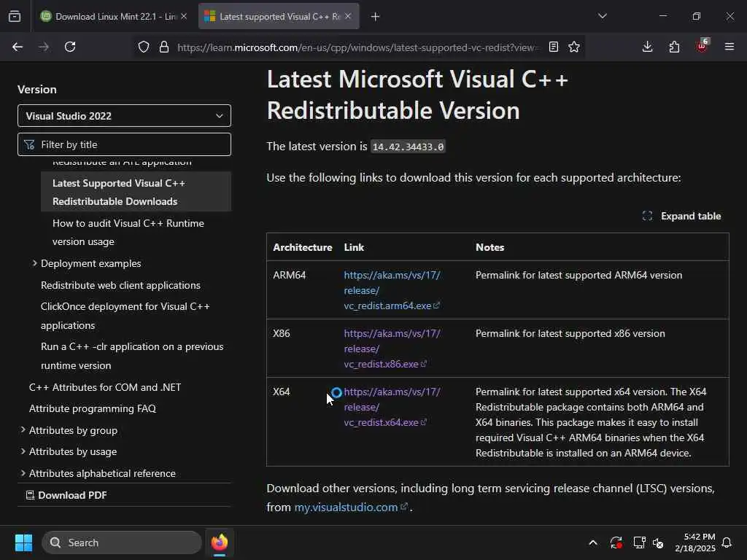Open the Firefox View tab list icon
This screenshot has width=747, height=560.
(x=15, y=16)
